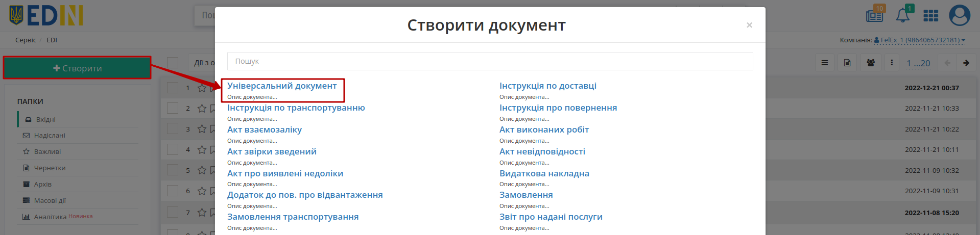This screenshot has width=980, height=235.
Task: Star the document in row 4
Action: click(x=202, y=149)
